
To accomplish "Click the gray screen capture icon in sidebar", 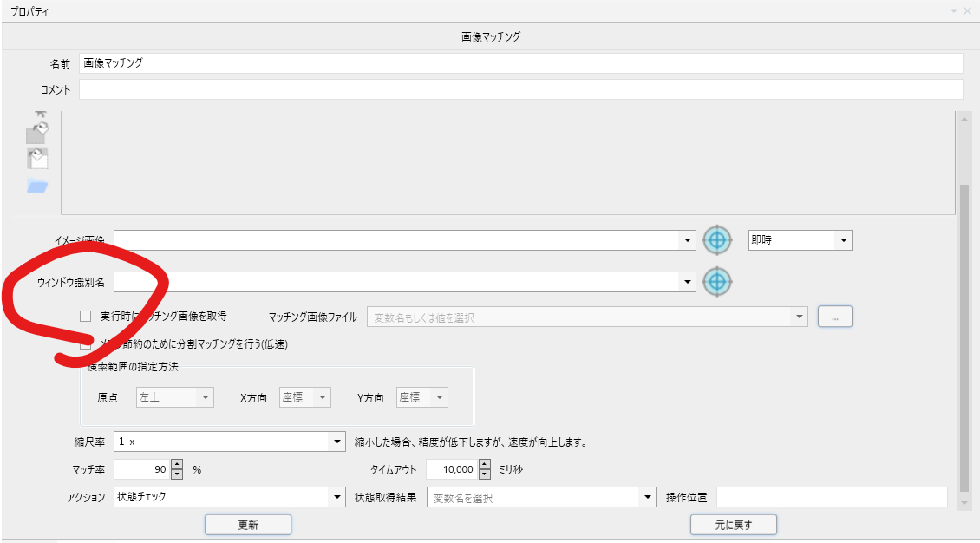I will (35, 134).
